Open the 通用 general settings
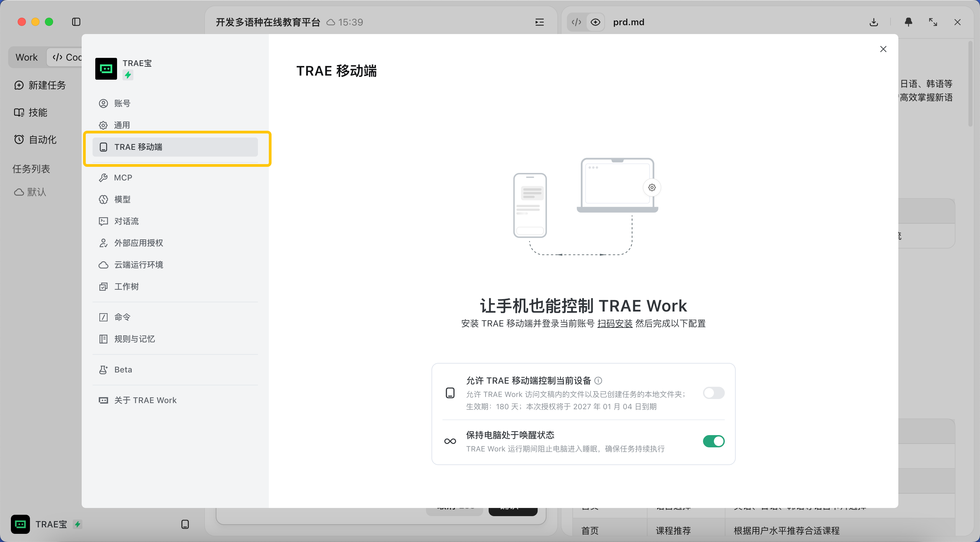Image resolution: width=980 pixels, height=542 pixels. (175, 125)
